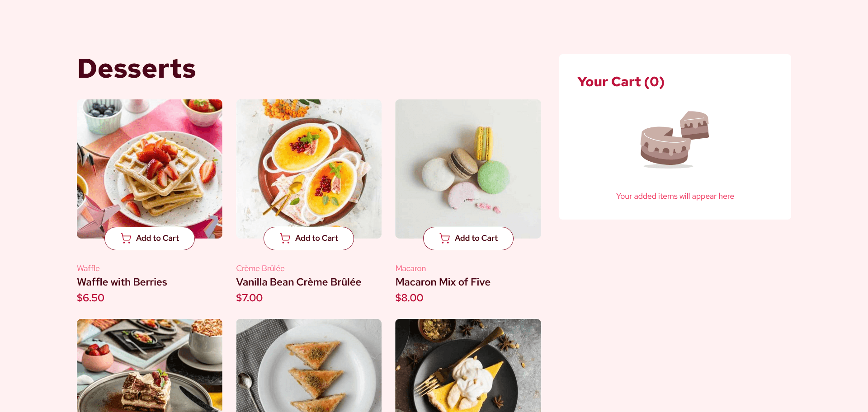Click the Macaron category label
The image size is (868, 412).
coord(410,268)
